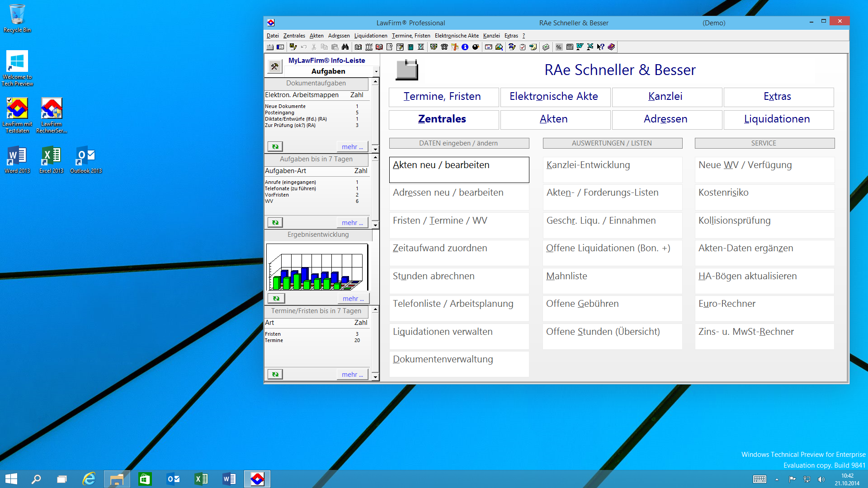Click scroll-up arrow of Aufgaben bis 7 Tagen
This screenshot has height=488, width=868.
point(375,158)
